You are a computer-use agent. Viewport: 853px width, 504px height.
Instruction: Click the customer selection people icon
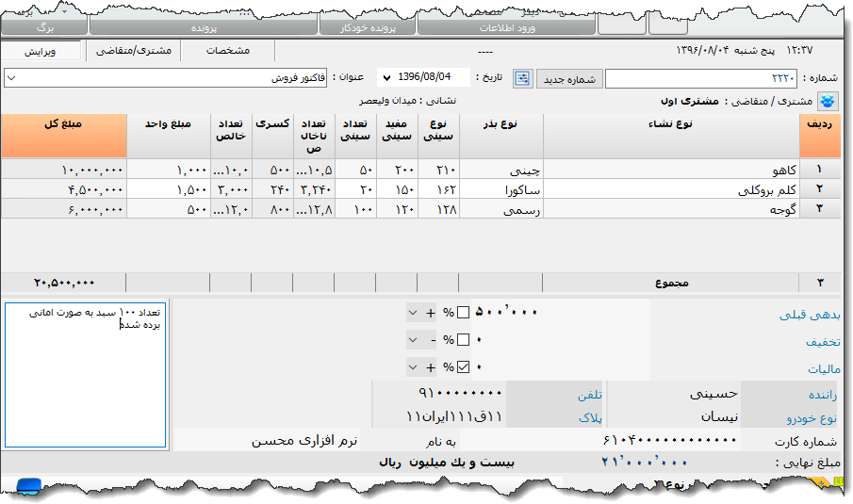(x=828, y=101)
